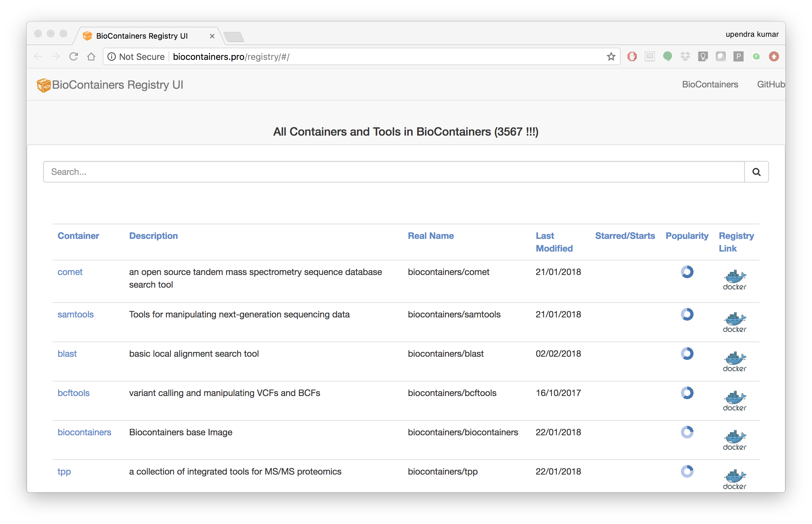Open the BioContainers nav menu link
Screen dimensions: 812x524
[710, 84]
